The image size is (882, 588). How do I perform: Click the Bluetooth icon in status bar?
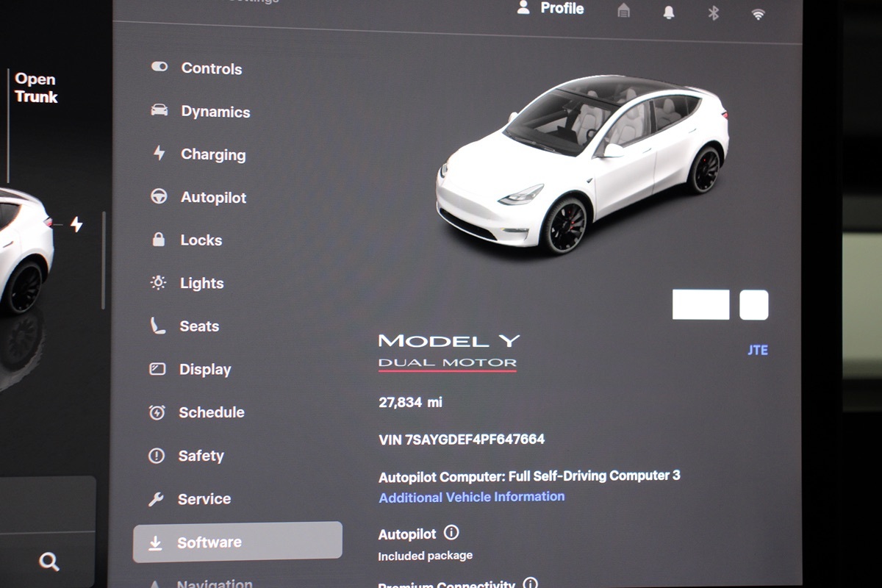[713, 12]
